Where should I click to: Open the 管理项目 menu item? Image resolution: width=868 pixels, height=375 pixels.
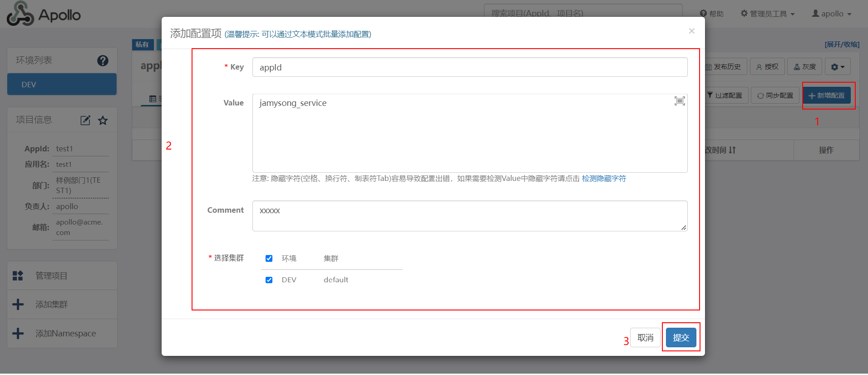click(x=62, y=275)
